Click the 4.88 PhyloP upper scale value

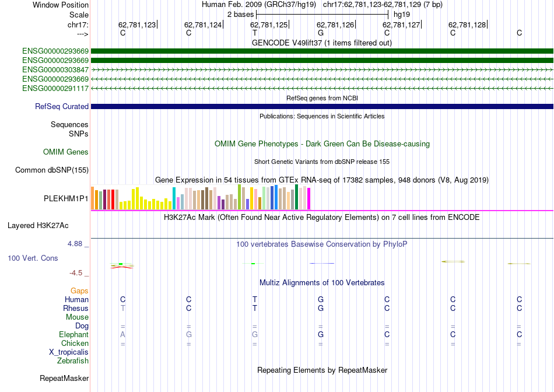coord(75,244)
